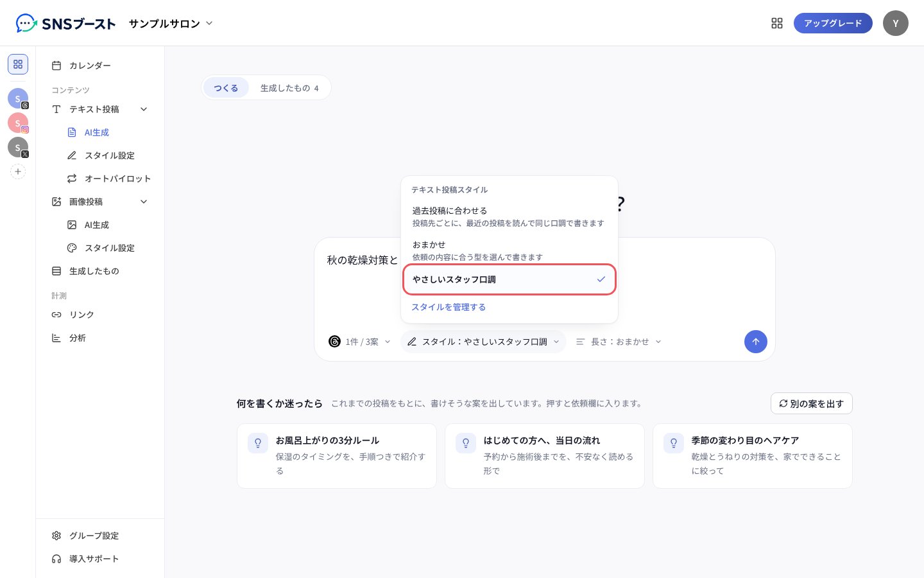Open AI生成 under テキスト投稿
Image resolution: width=924 pixels, height=578 pixels.
pos(108,132)
